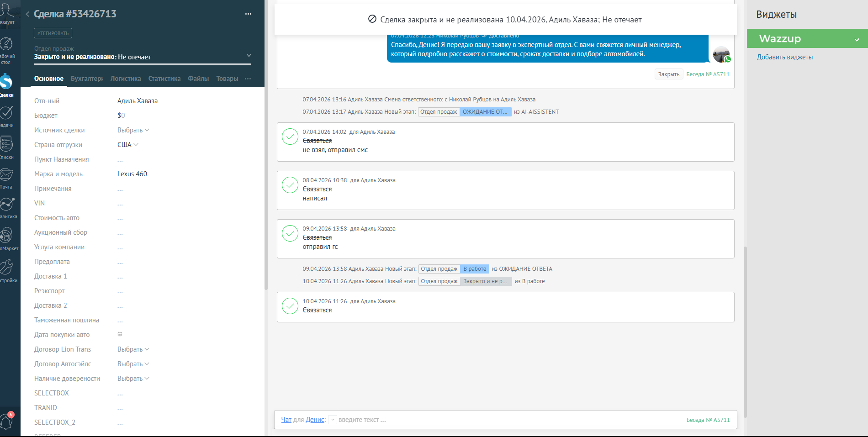Screen dimensions: 868x437
Task: Click the check icon of 10.04.2026 11:26 task
Action: click(x=290, y=306)
